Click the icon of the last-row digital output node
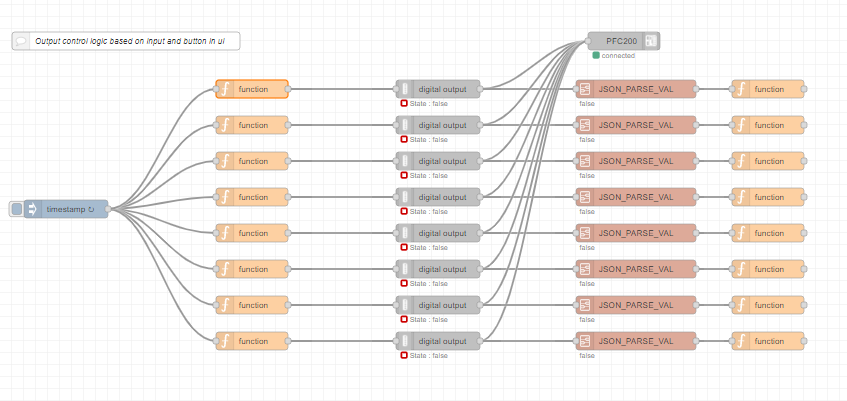Screen dimensions: 847x401 (x=405, y=341)
